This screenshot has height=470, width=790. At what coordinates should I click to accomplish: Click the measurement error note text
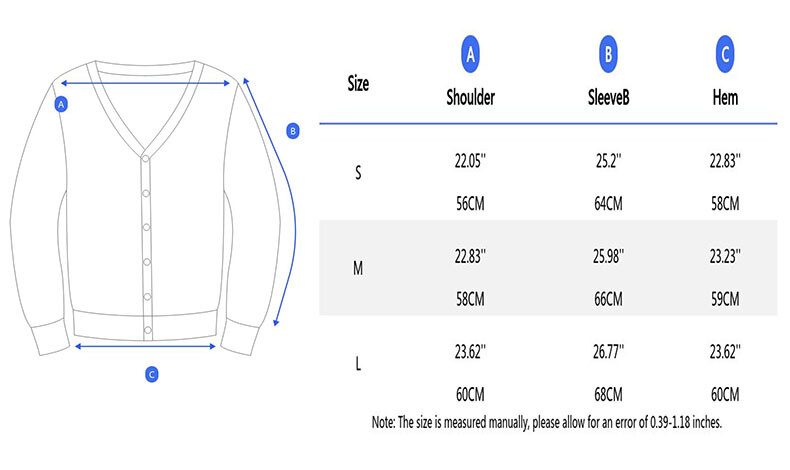(546, 423)
